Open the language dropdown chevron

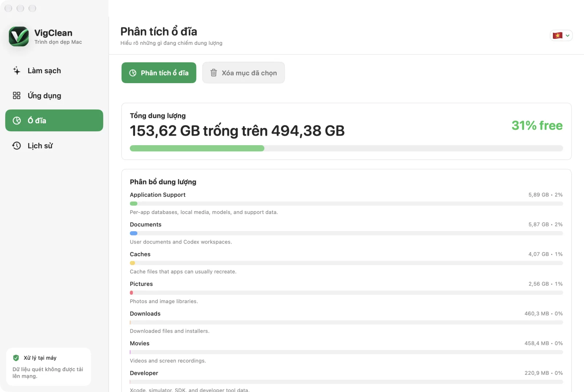(568, 36)
